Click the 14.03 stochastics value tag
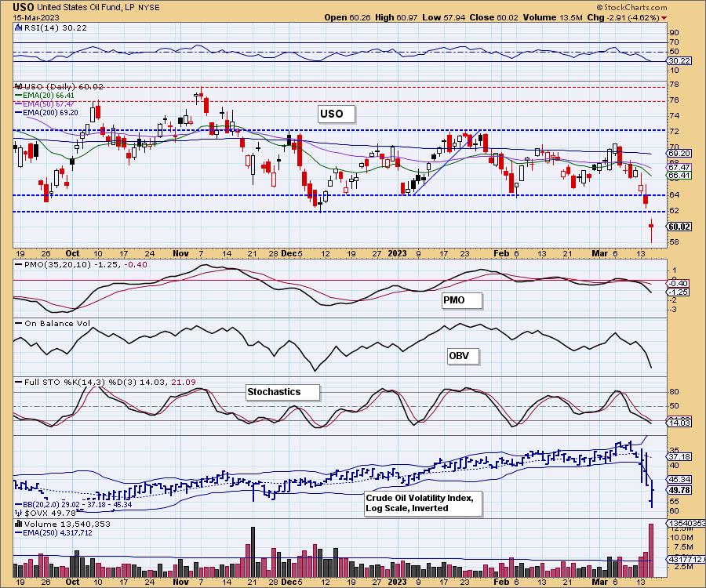 pyautogui.click(x=679, y=423)
